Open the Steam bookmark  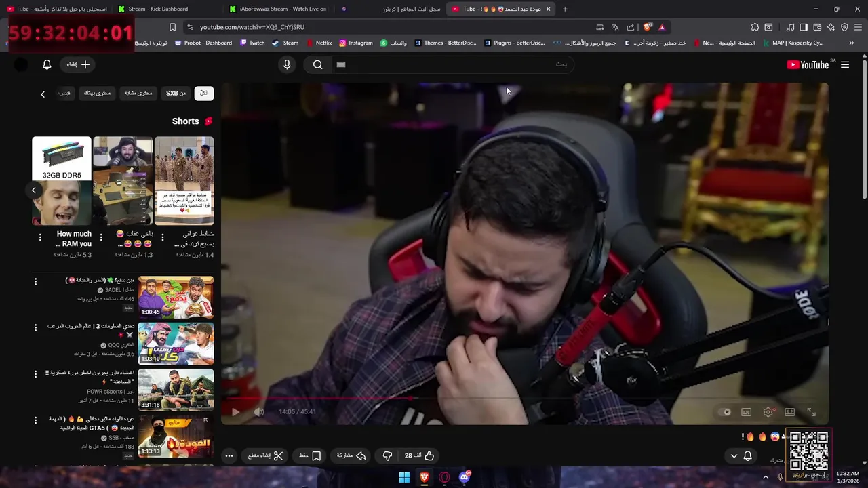285,43
